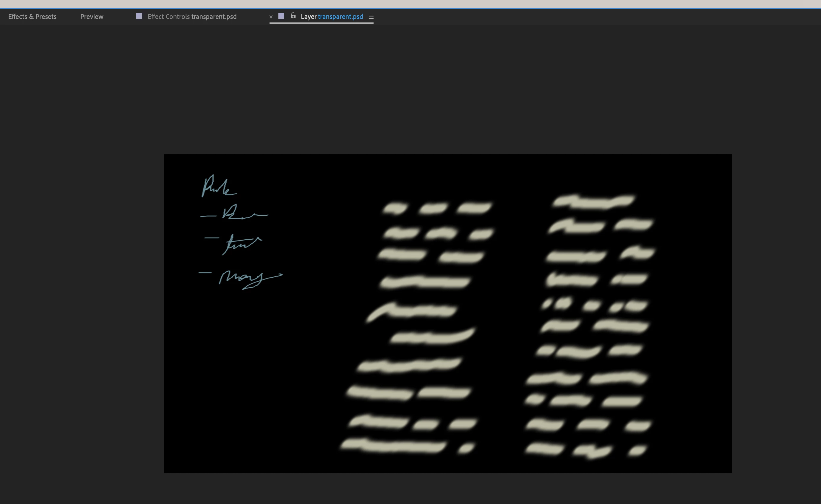Click the word "Layer" in the active tab
Screen dimensions: 821x504
pyautogui.click(x=308, y=17)
